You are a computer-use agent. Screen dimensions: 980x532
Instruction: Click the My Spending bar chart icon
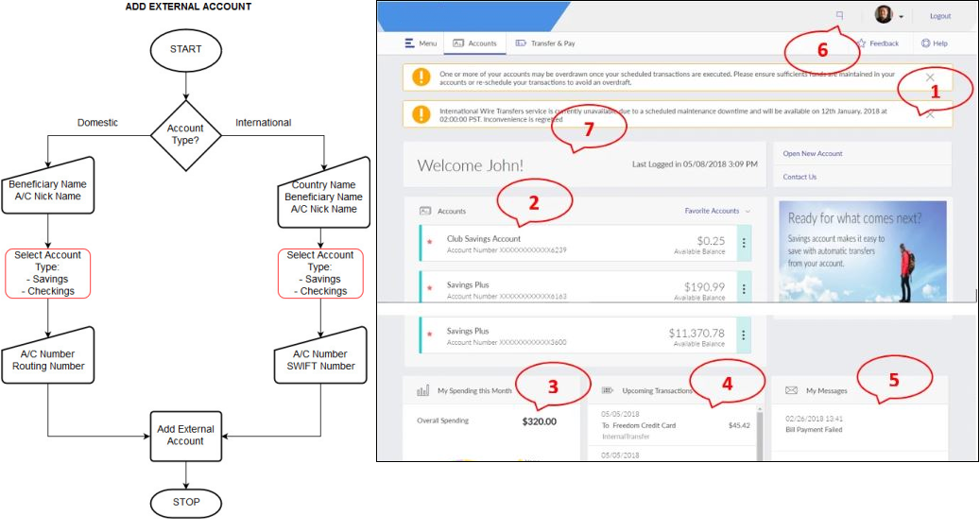pos(423,390)
